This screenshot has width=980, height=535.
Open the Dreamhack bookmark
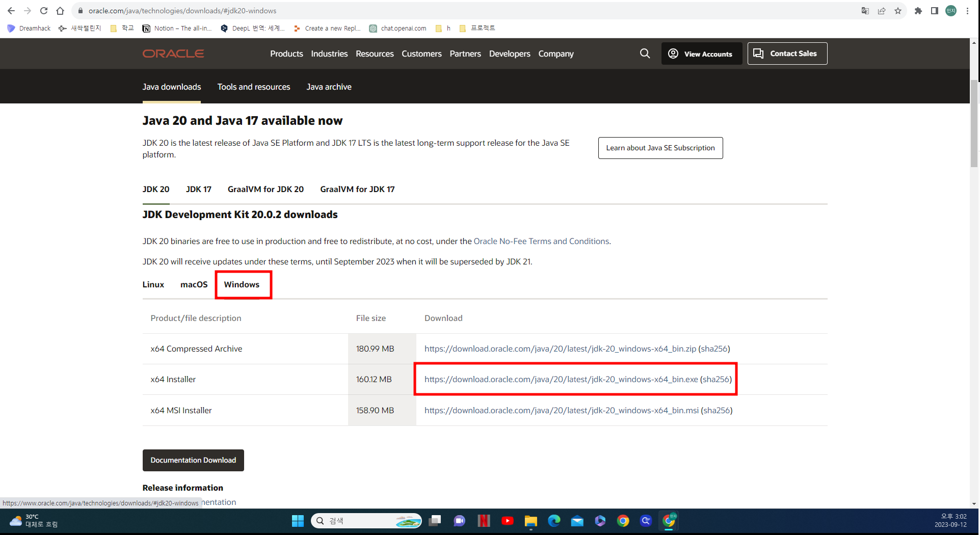click(x=29, y=28)
